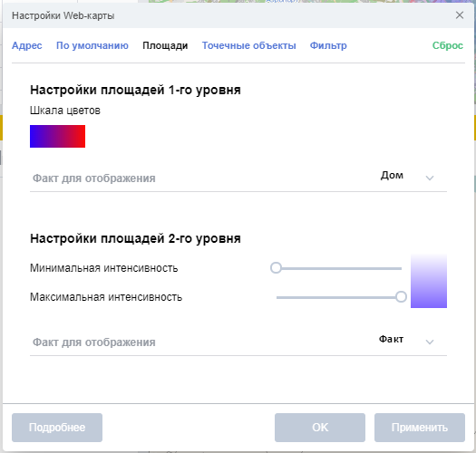Click the Сброс reset link
The height and width of the screenshot is (453, 476).
448,45
